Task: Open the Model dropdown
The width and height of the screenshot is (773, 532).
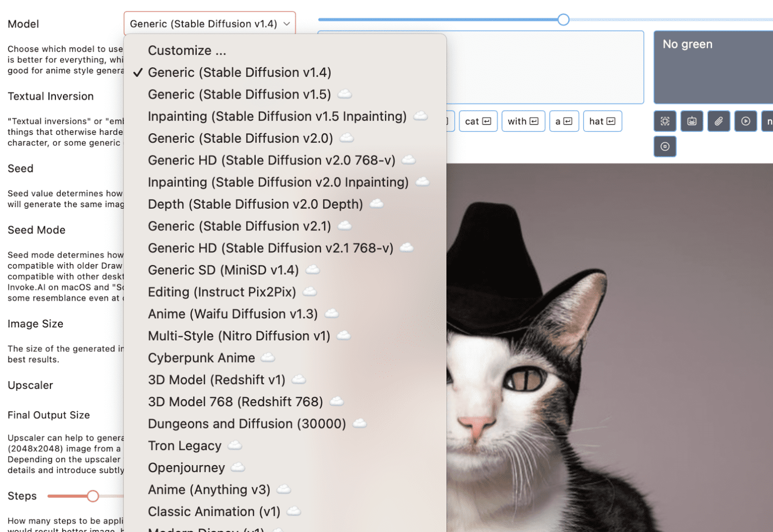Action: [x=209, y=23]
